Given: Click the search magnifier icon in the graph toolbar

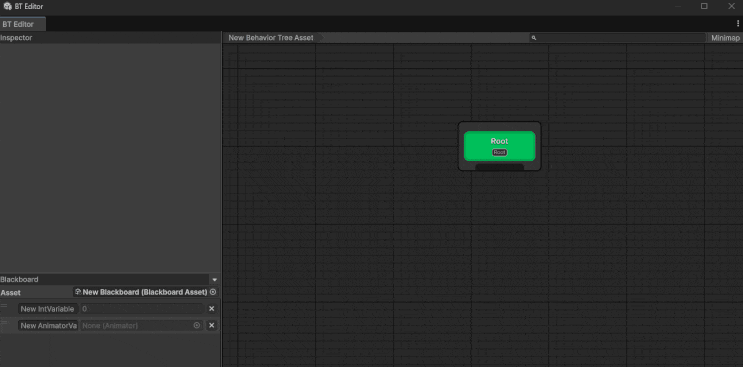Looking at the screenshot, I should pyautogui.click(x=534, y=38).
